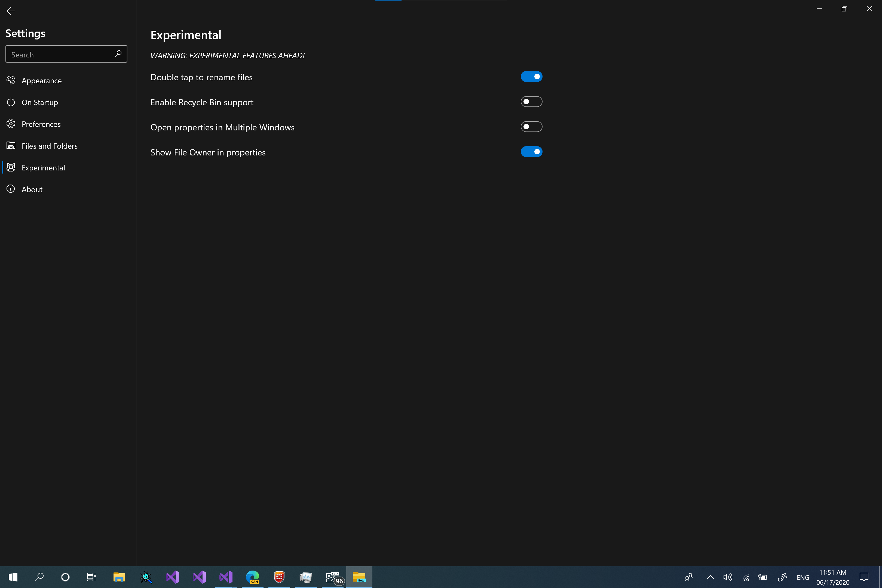The height and width of the screenshot is (588, 882).
Task: Open the People icon in system tray
Action: (x=689, y=577)
